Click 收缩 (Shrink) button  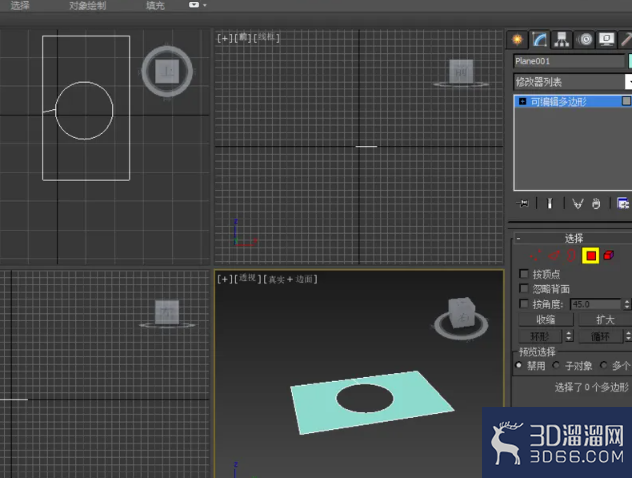546,320
